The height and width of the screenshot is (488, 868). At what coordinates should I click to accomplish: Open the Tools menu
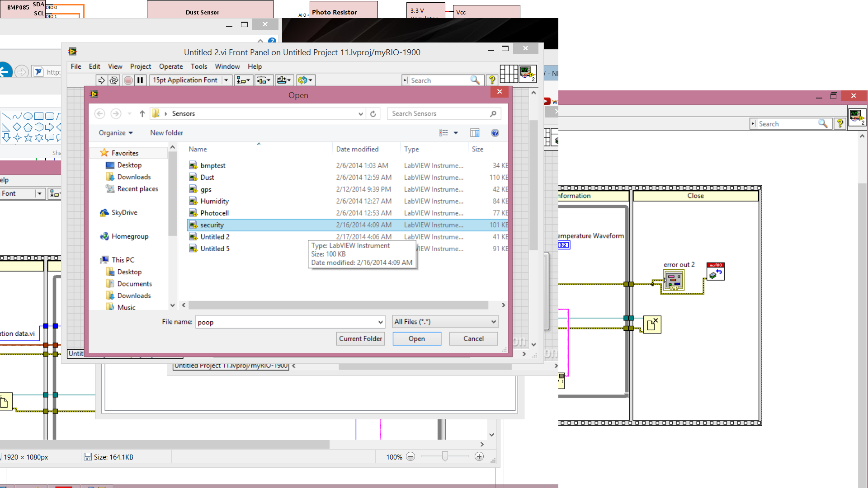point(199,66)
